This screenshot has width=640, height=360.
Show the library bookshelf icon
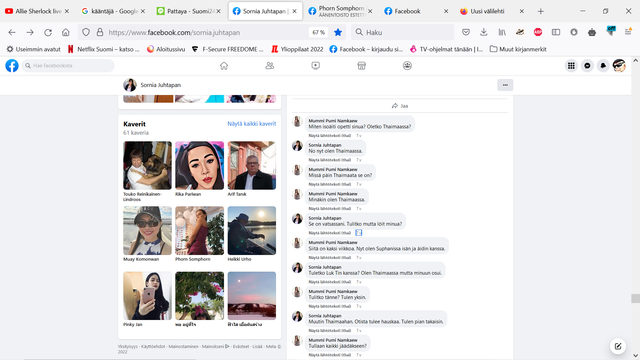tap(502, 32)
